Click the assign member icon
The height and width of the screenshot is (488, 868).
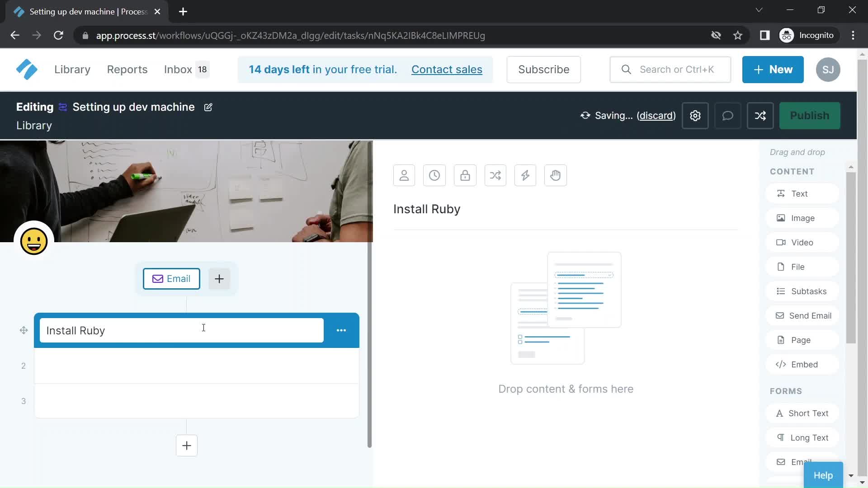(x=404, y=174)
